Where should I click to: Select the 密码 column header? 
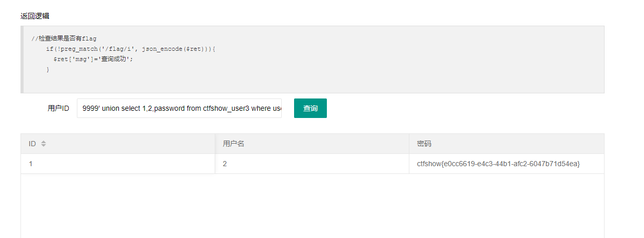point(424,144)
